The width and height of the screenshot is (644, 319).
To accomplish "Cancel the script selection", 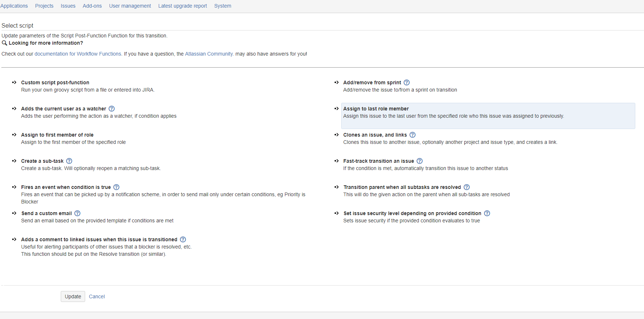I will (97, 296).
